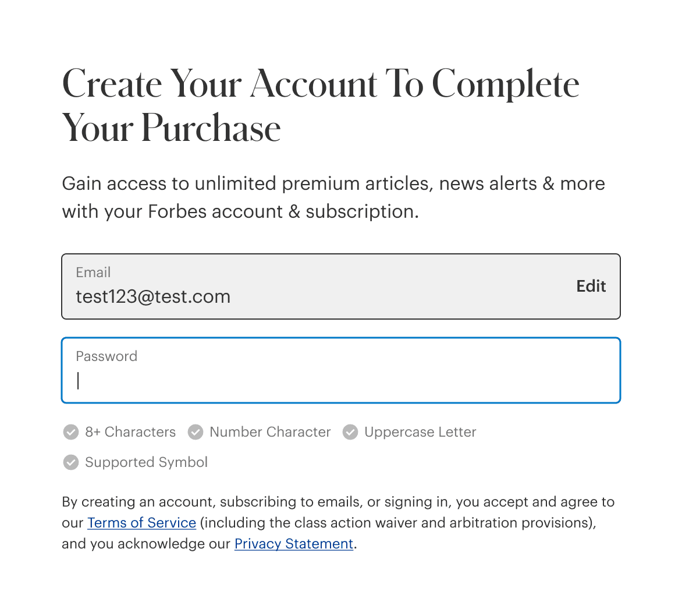Click the Uppercase Letter checkmark icon
682x616 pixels.
click(x=350, y=432)
